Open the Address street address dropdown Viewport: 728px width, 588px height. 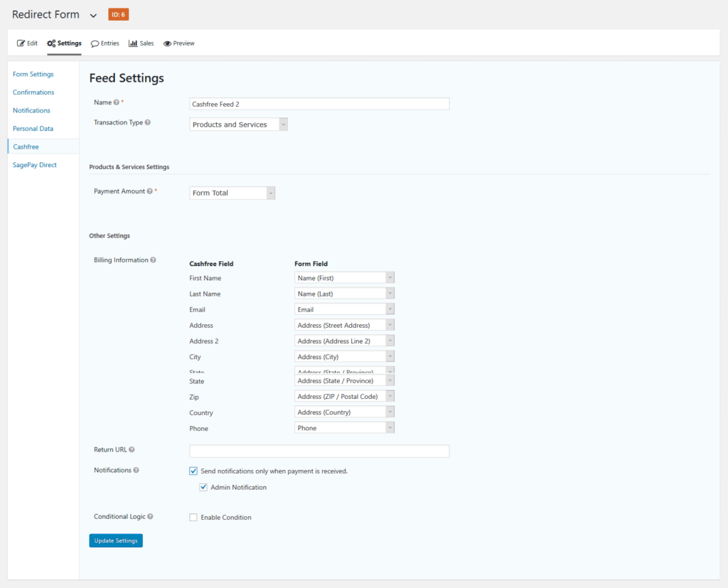[344, 325]
